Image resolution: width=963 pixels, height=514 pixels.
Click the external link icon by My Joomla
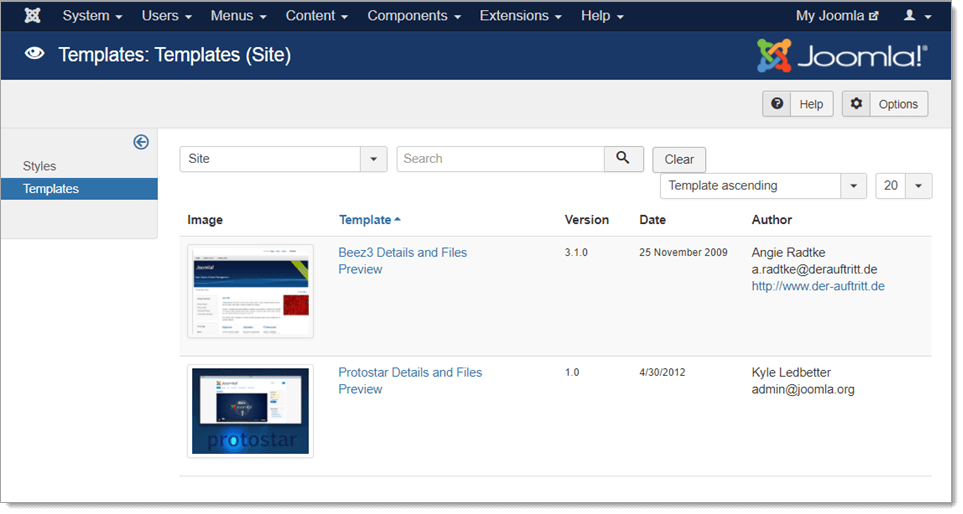[873, 16]
